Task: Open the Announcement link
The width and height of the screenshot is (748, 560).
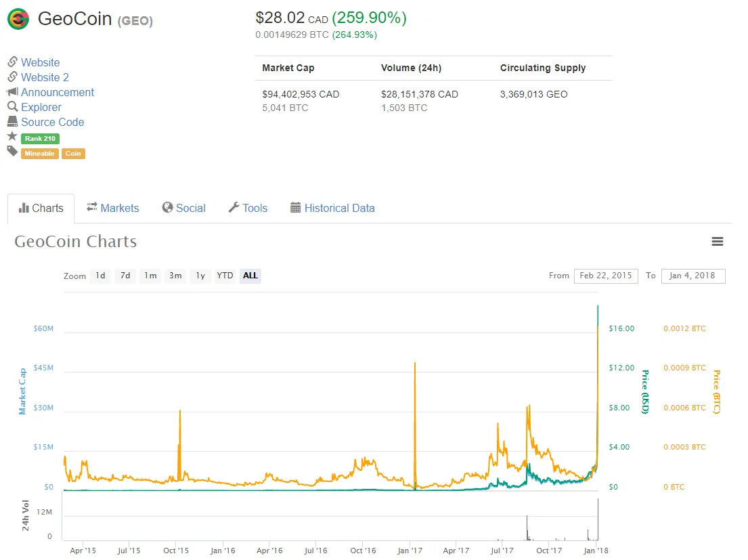Action: [x=58, y=92]
